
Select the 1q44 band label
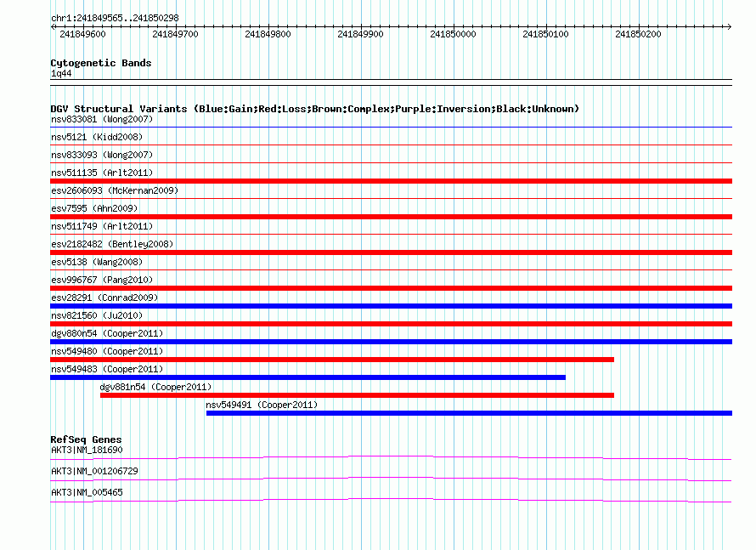(x=61, y=73)
